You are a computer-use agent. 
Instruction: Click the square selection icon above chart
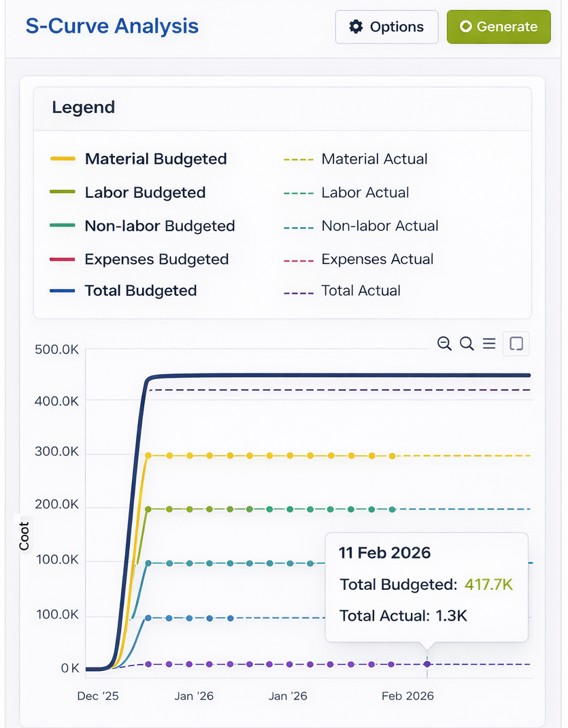[x=516, y=344]
